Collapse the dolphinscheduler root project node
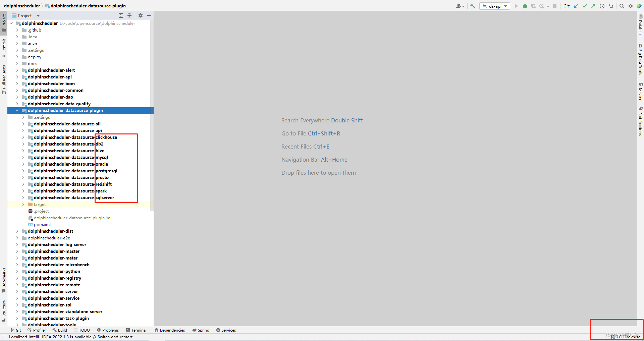644x341 pixels. point(11,23)
